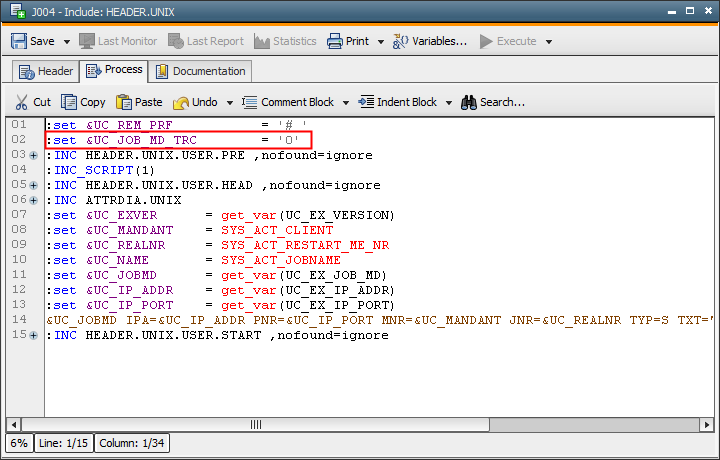Viewport: 720px width, 460px height.
Task: Open Search with the binoculars icon
Action: pos(469,102)
